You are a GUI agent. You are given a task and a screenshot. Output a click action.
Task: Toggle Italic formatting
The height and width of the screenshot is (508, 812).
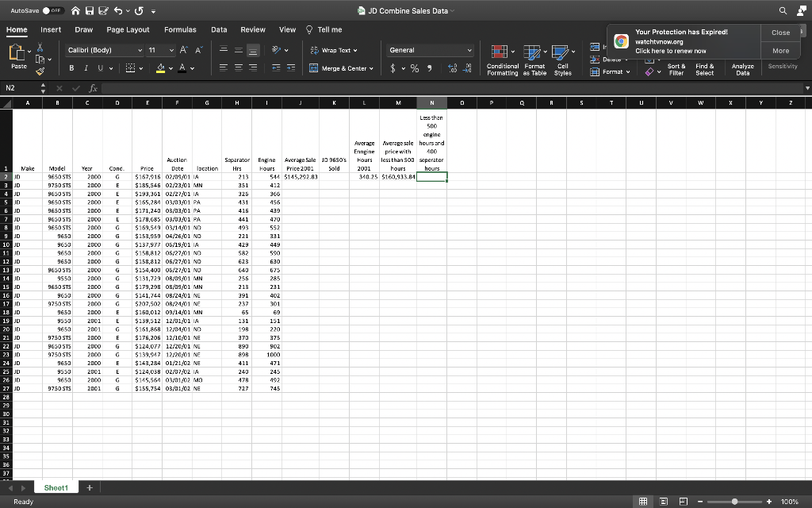coord(86,68)
